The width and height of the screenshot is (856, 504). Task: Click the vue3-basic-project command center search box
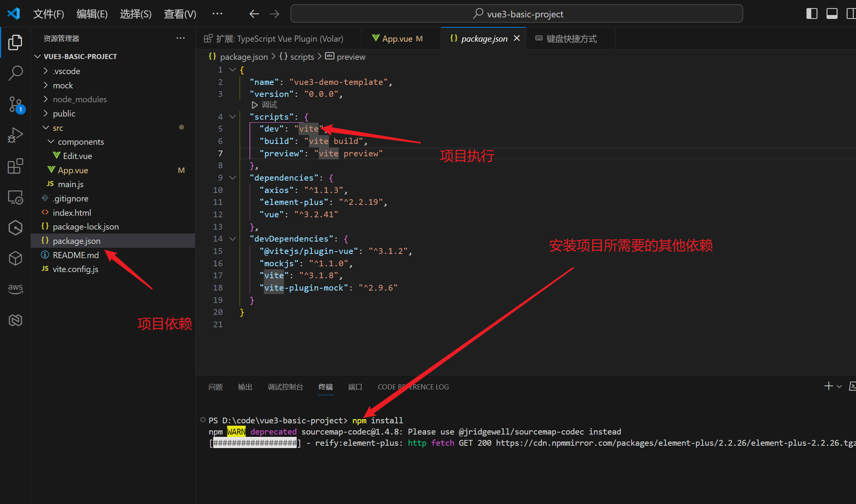[x=516, y=14]
